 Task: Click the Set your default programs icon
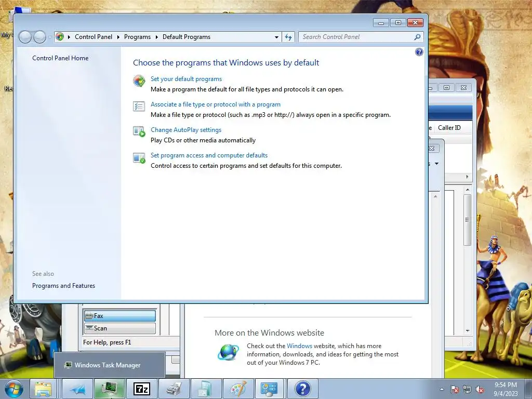pyautogui.click(x=139, y=81)
